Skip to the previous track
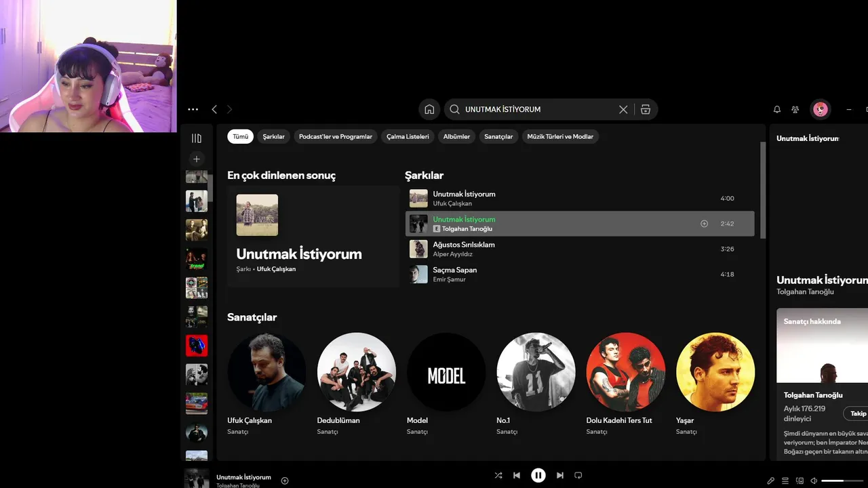The width and height of the screenshot is (868, 488). click(x=517, y=476)
